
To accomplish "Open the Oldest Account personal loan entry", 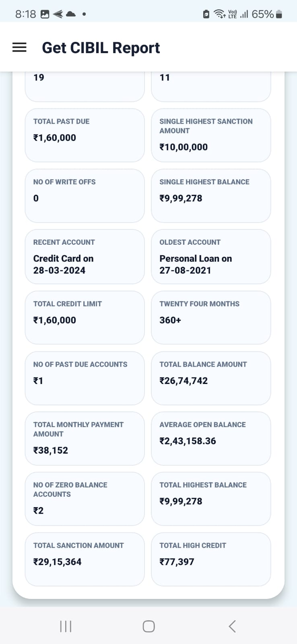I will (x=211, y=257).
